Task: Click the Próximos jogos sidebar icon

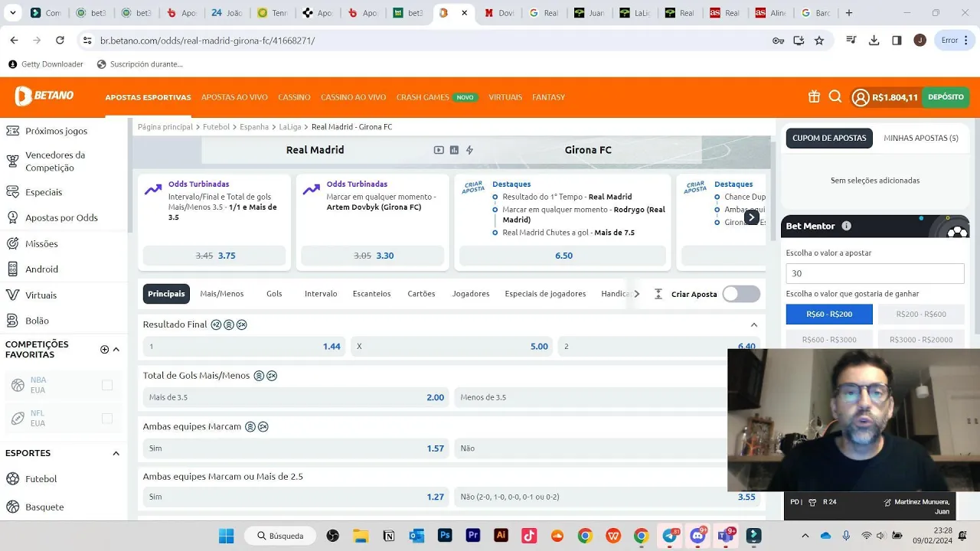Action: tap(12, 130)
